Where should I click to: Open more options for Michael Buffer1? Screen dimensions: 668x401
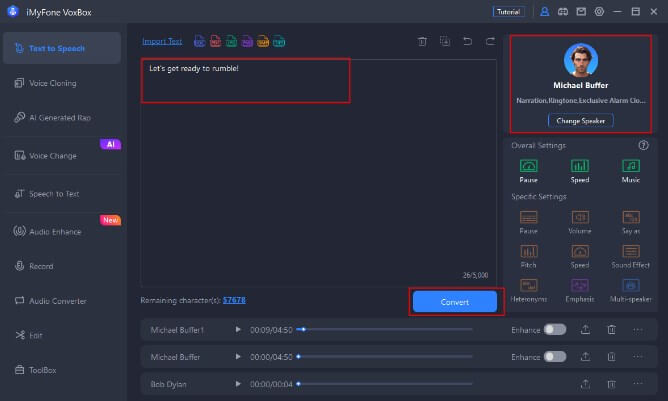click(x=638, y=329)
